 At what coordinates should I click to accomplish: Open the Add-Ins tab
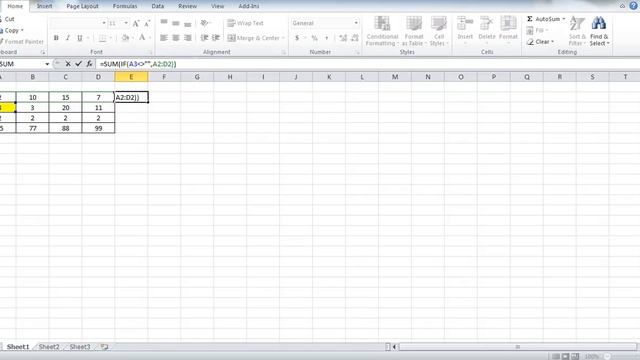coord(249,6)
